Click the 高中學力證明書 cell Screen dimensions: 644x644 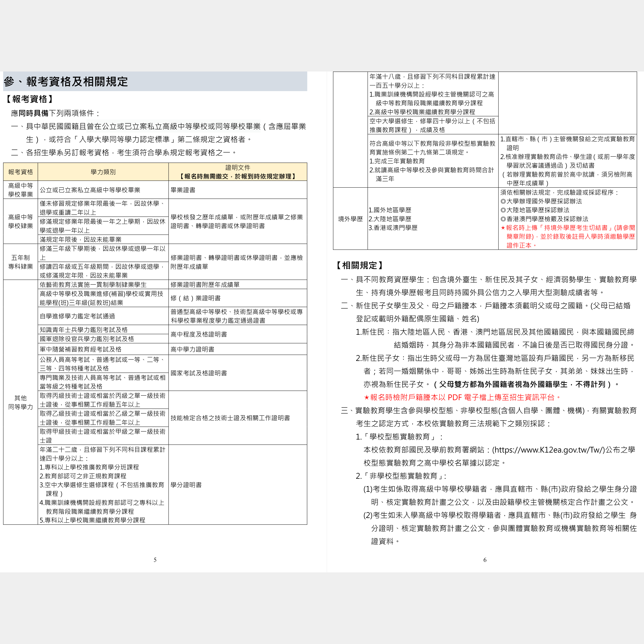pos(192,349)
